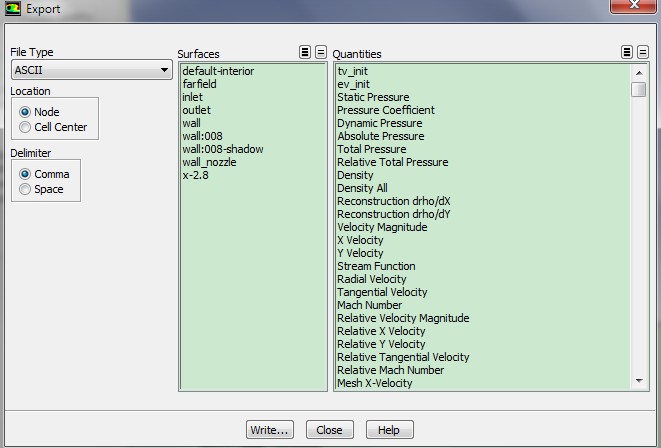Open Help for the Export dialog
Screen dimensions: 661x448
pyautogui.click(x=389, y=430)
